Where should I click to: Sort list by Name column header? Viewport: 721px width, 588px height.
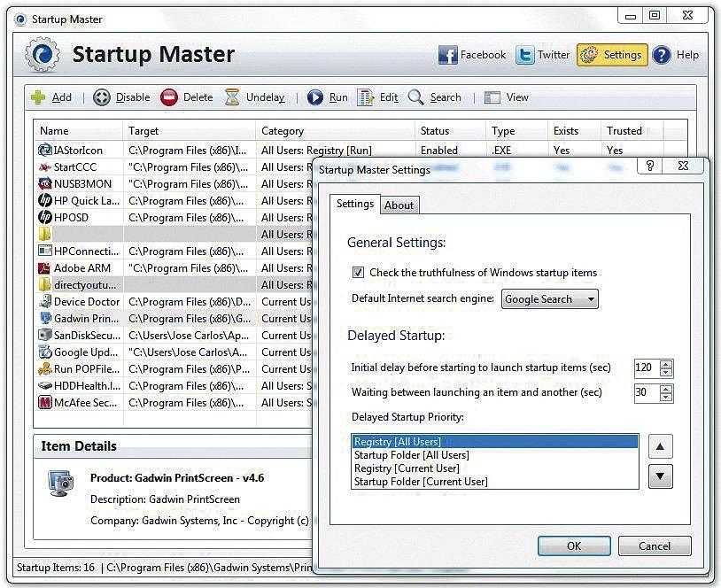point(78,131)
